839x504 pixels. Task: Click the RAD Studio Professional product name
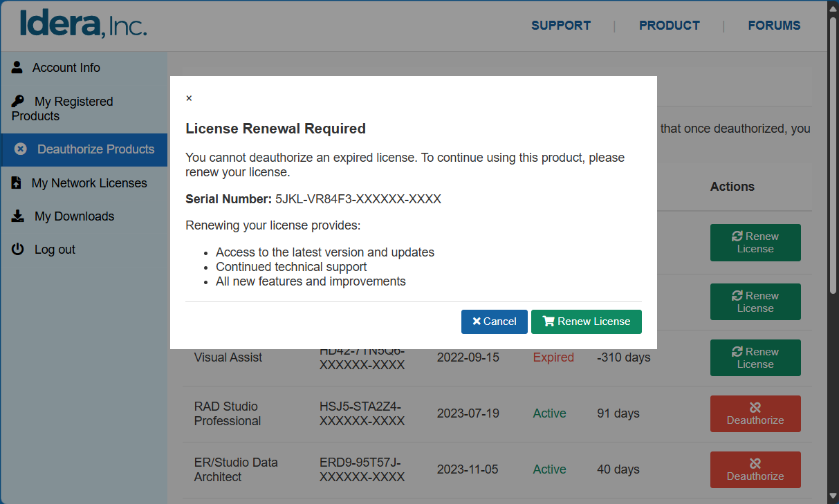[228, 413]
